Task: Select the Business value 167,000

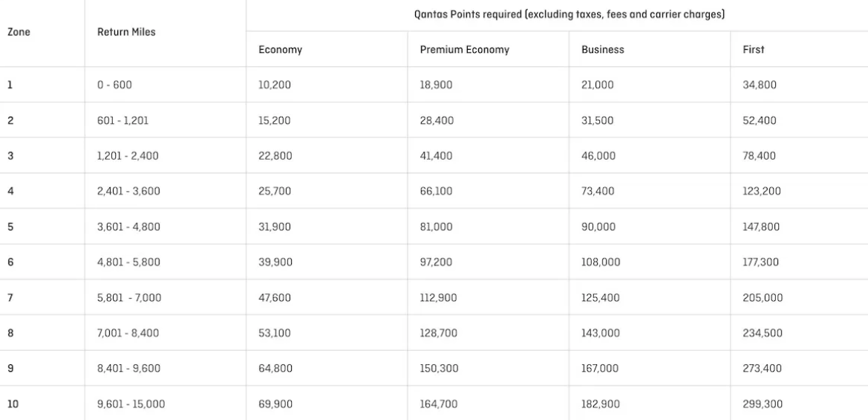Action: click(600, 369)
